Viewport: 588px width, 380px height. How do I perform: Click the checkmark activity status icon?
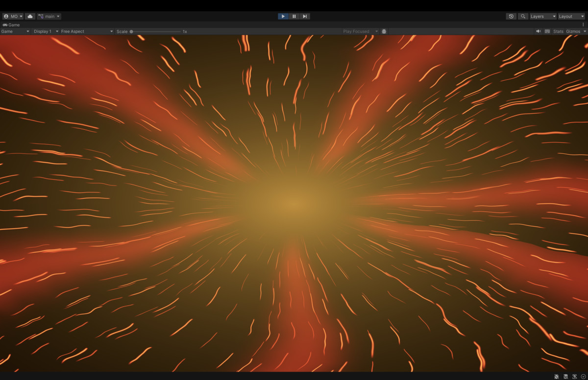click(583, 377)
